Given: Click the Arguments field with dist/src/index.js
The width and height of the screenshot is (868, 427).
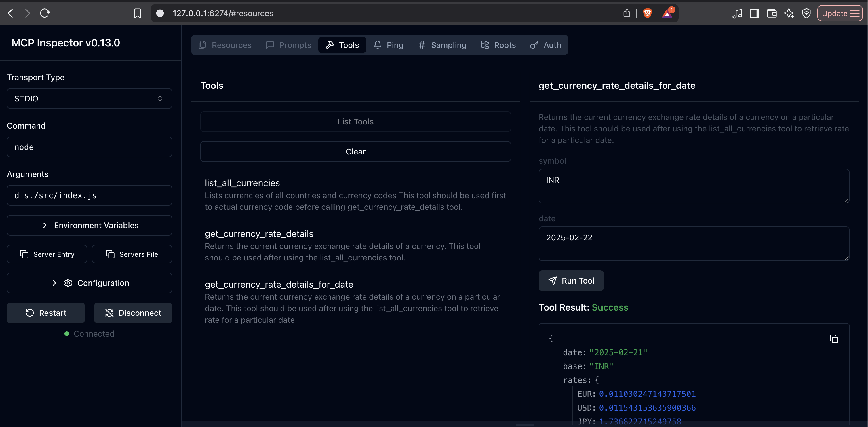Looking at the screenshot, I should 89,195.
